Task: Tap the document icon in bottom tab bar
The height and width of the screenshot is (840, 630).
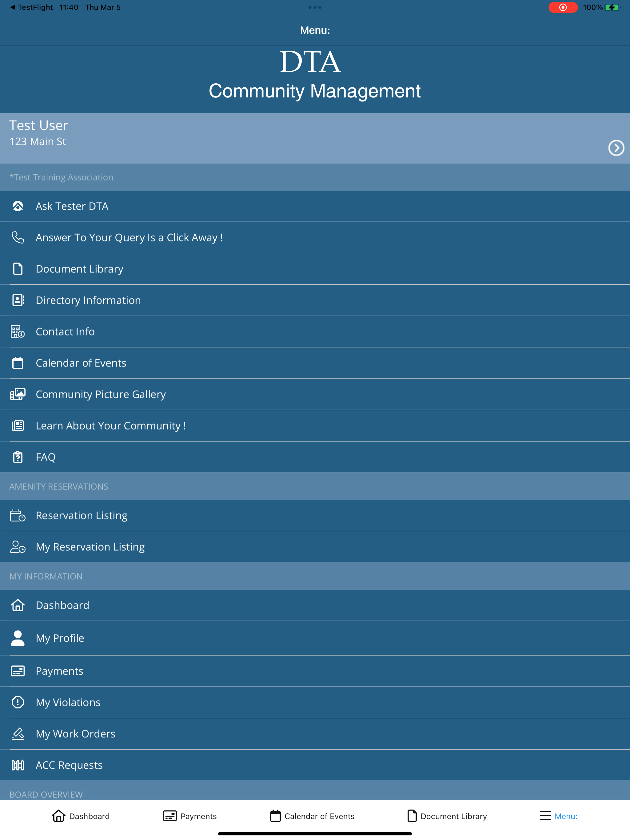Action: pos(412,816)
